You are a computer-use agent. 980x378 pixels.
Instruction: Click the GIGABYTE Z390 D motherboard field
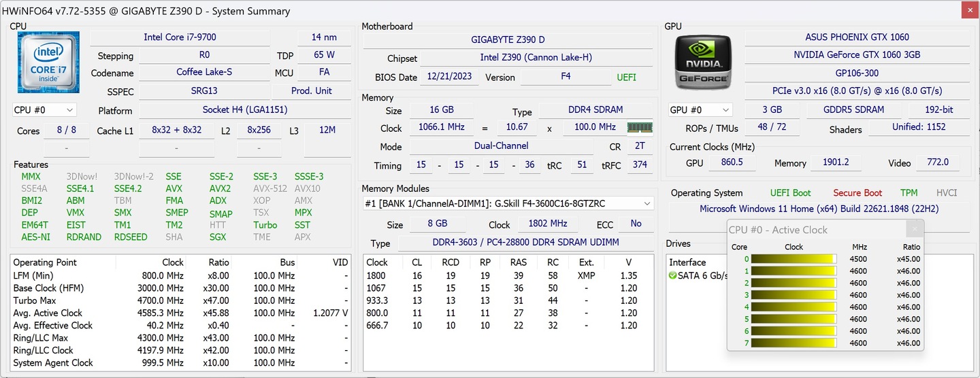click(x=508, y=40)
